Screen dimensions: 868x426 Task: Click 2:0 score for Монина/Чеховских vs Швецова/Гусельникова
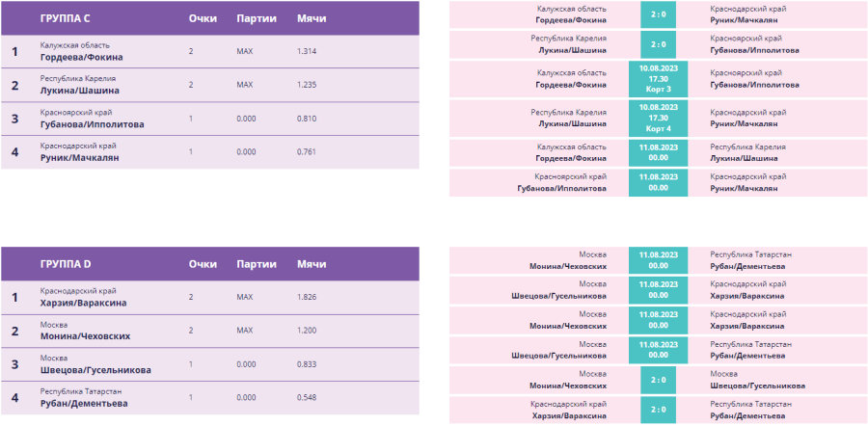(x=658, y=380)
